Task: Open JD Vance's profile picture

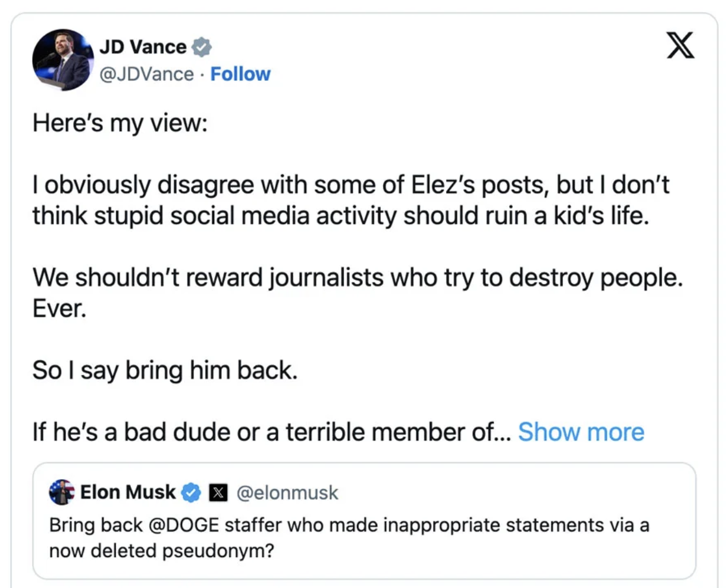Action: coord(62,60)
